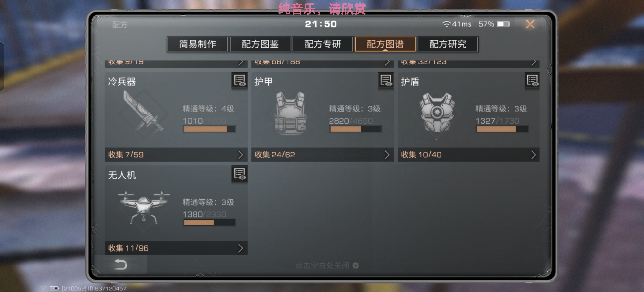Image resolution: width=644 pixels, height=292 pixels.
Task: Open recipe list preview for 冷兵器
Action: 239,81
